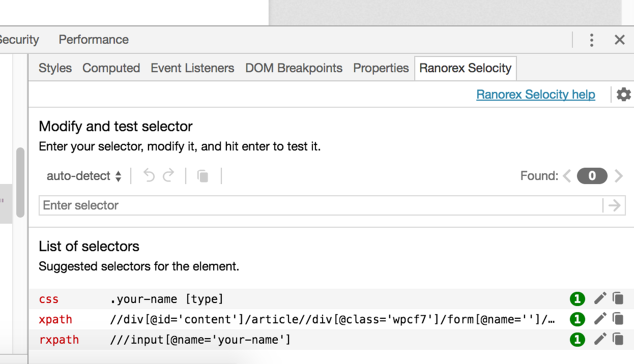Click the redo arrow icon

pos(168,176)
